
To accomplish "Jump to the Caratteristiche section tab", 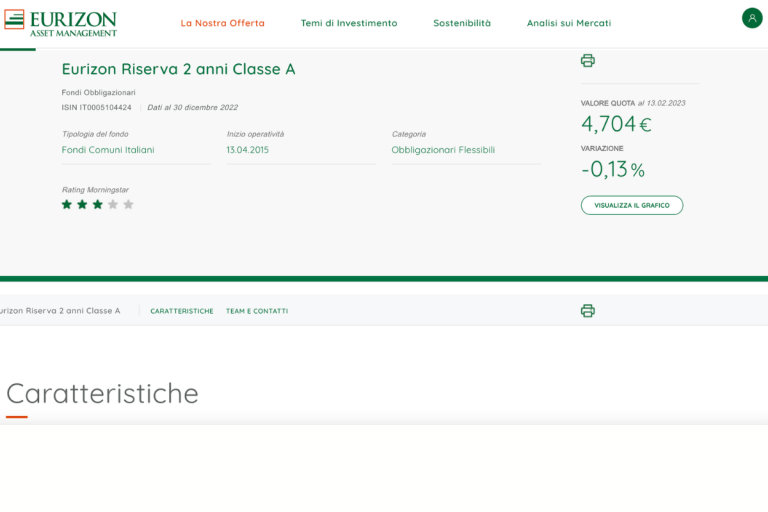I will 182,311.
